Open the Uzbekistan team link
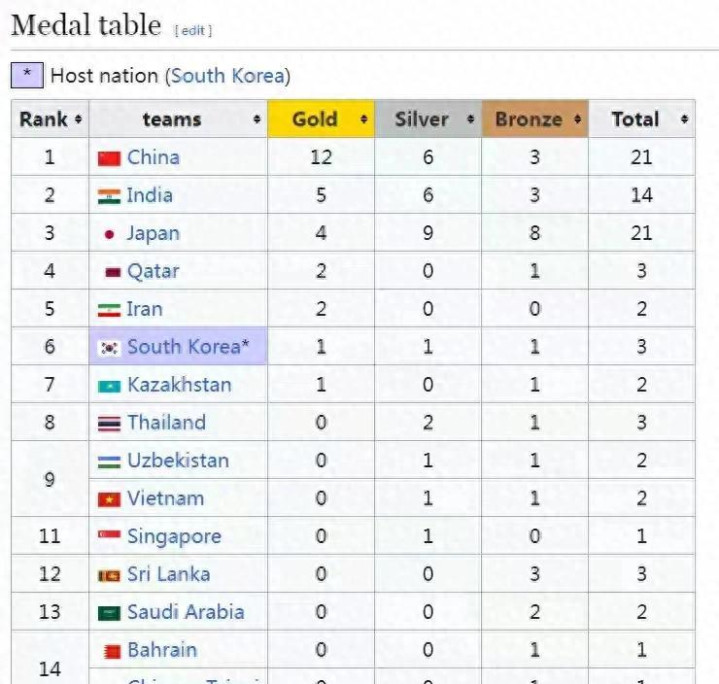The image size is (719, 684). point(178,461)
